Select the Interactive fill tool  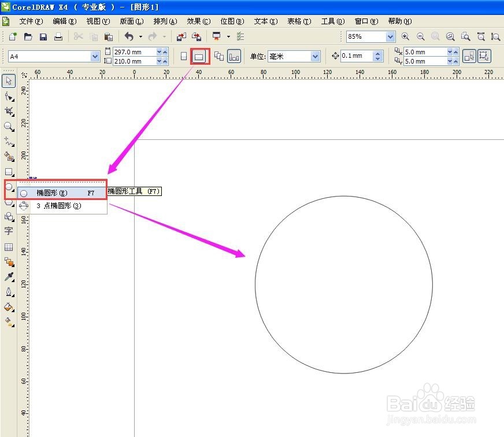(9, 322)
